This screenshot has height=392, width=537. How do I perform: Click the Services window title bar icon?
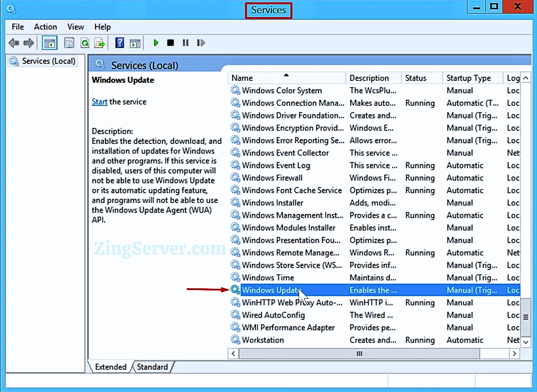click(x=12, y=9)
